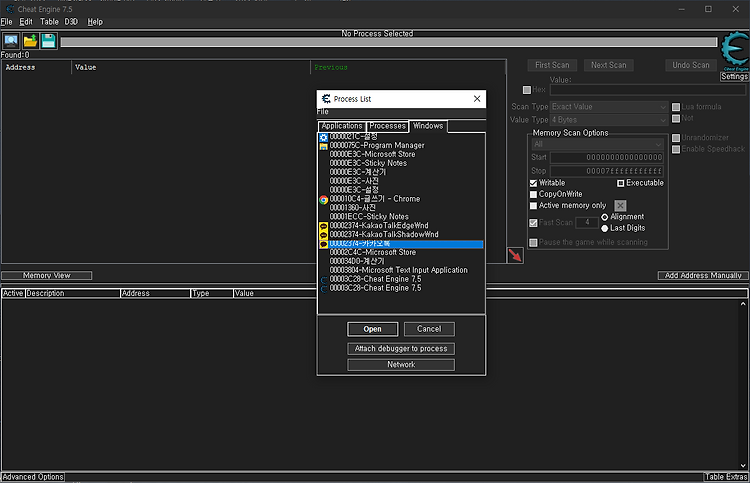Open the Table menu
The width and height of the screenshot is (750, 483).
point(49,22)
